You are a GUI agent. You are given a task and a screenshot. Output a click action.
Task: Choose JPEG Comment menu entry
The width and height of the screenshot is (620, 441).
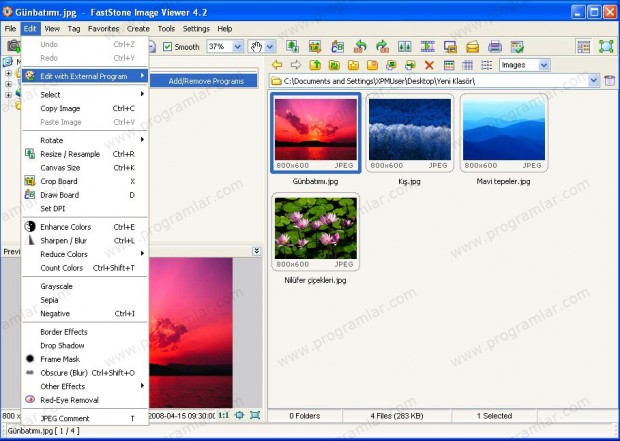coord(85,418)
